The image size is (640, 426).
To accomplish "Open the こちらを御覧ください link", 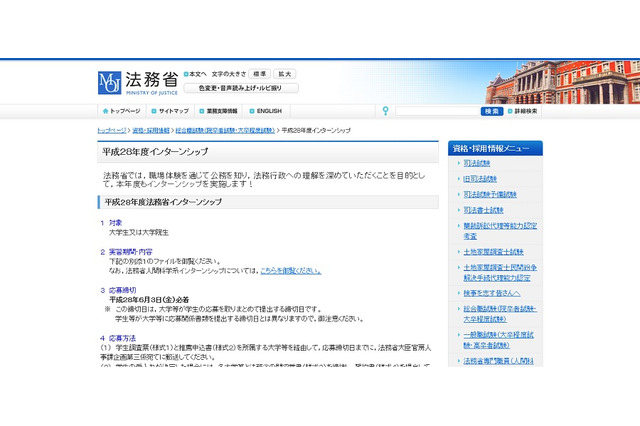I will tap(291, 271).
